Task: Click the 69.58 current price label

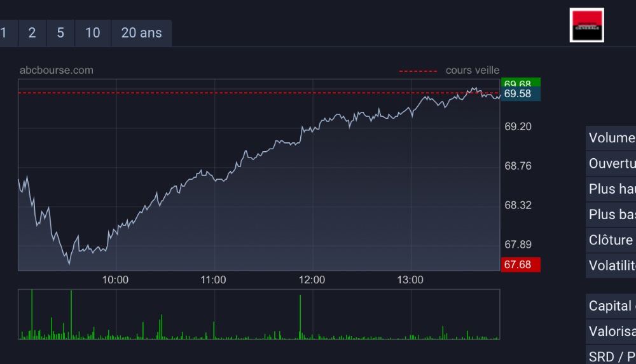Action: 520,94
